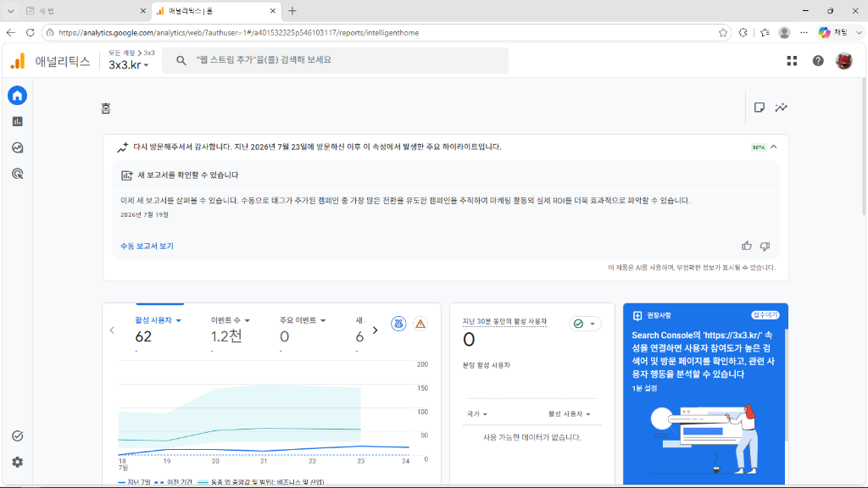868x488 pixels.
Task: Click the recommendation card illustration
Action: (x=704, y=440)
